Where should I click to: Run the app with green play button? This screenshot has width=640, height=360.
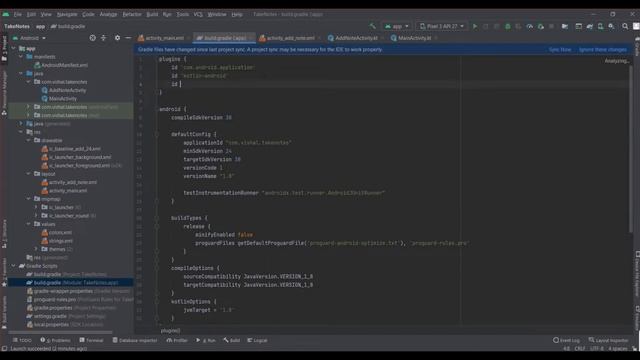pyautogui.click(x=475, y=26)
